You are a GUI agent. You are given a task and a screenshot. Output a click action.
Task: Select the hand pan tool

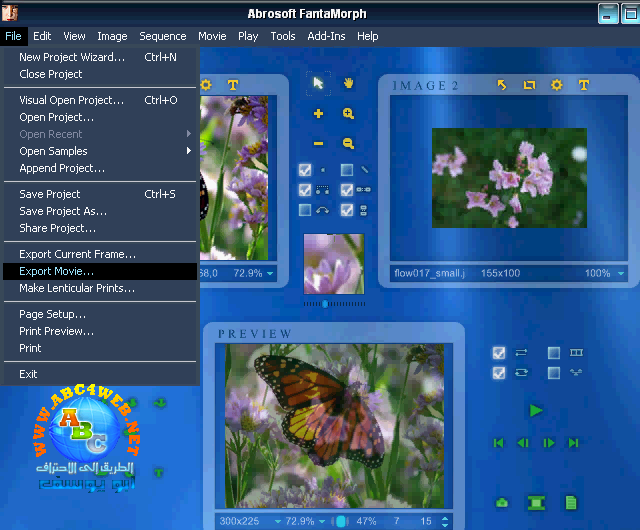click(348, 84)
